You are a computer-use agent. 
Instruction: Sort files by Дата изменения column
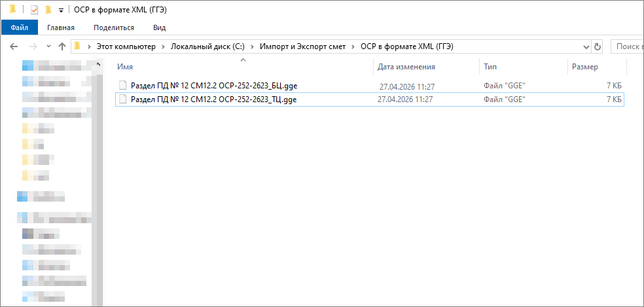[x=406, y=67]
